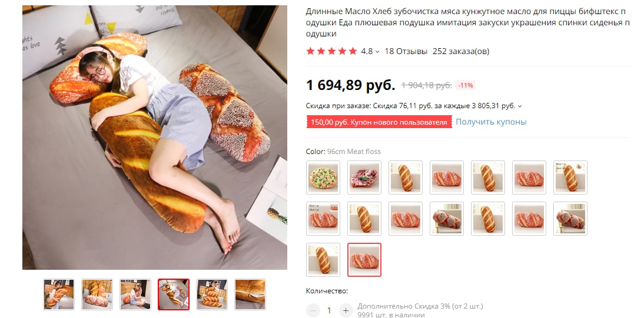Click the quantity input field
644x318 pixels.
(x=329, y=310)
